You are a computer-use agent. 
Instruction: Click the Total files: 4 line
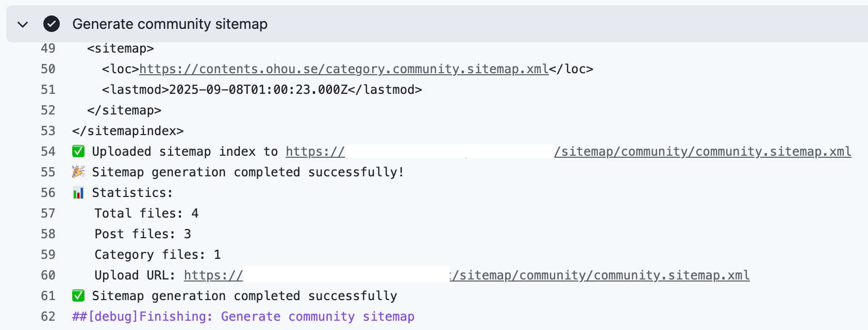(146, 213)
